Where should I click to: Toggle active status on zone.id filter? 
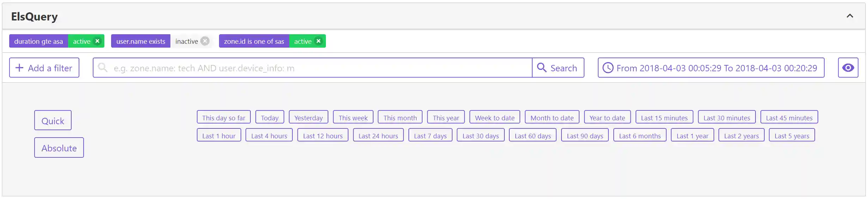click(x=303, y=41)
